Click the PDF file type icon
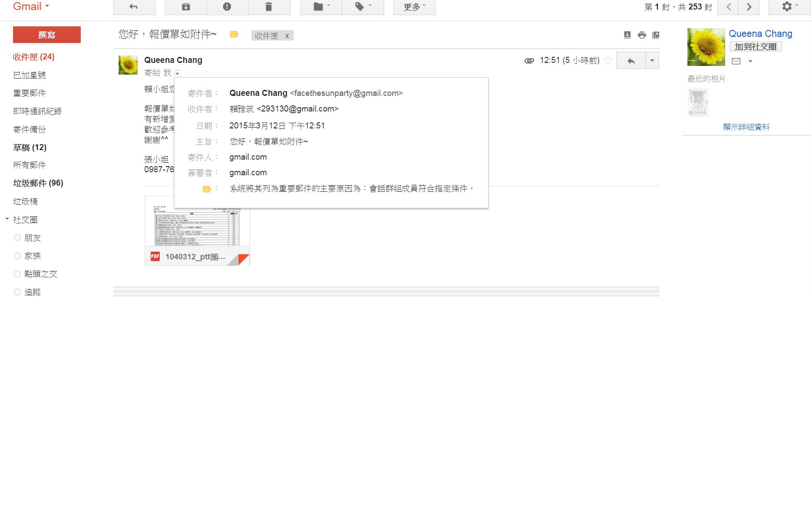812x518 pixels. 155,256
